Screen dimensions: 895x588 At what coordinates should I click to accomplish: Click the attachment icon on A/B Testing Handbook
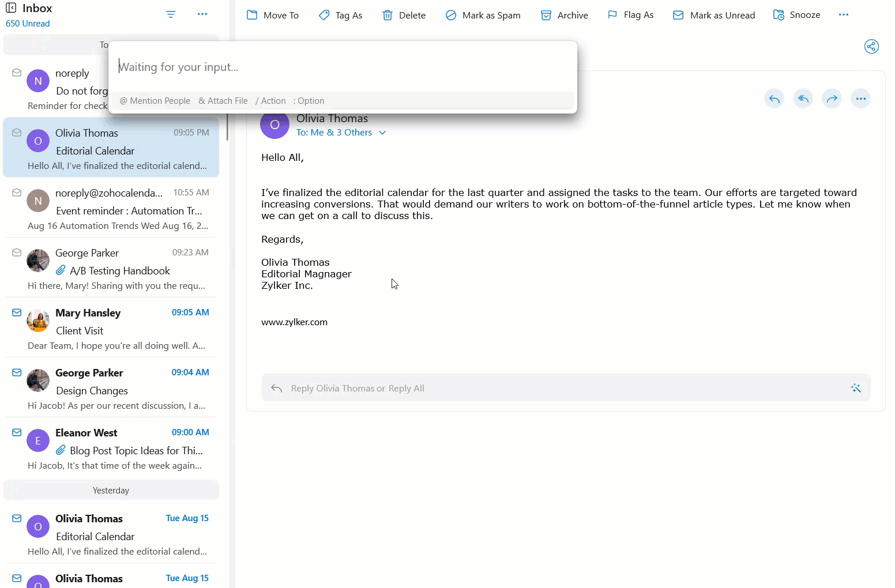click(61, 270)
